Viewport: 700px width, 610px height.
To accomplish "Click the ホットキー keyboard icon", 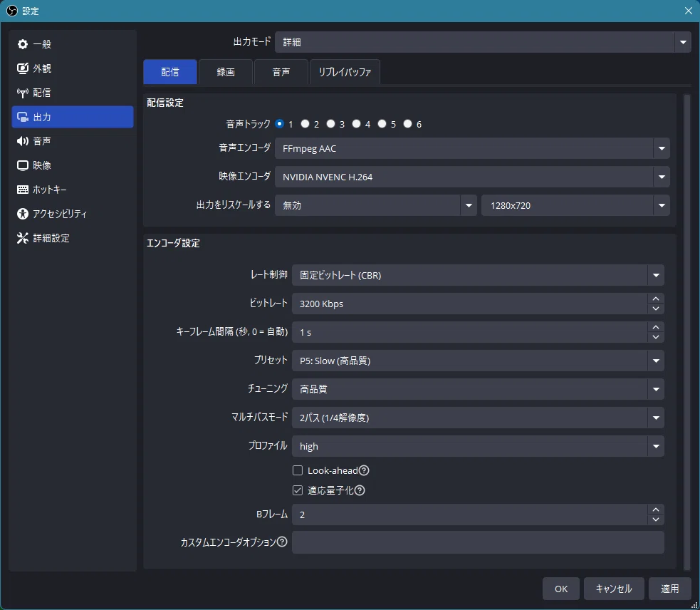I will tap(22, 190).
